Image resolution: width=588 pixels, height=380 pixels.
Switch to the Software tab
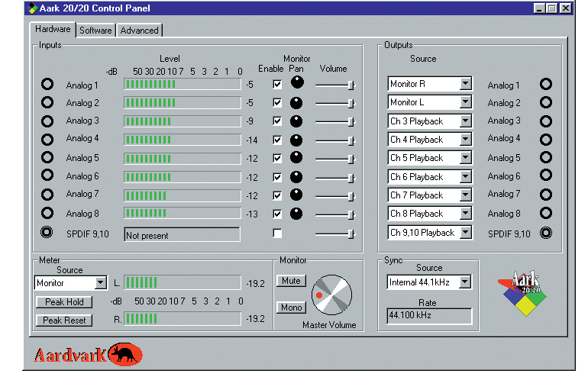coord(95,31)
